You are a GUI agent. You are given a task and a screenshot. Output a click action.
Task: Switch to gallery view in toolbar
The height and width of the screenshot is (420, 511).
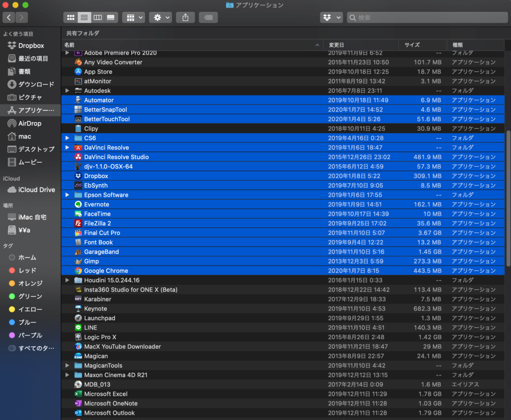click(x=111, y=17)
